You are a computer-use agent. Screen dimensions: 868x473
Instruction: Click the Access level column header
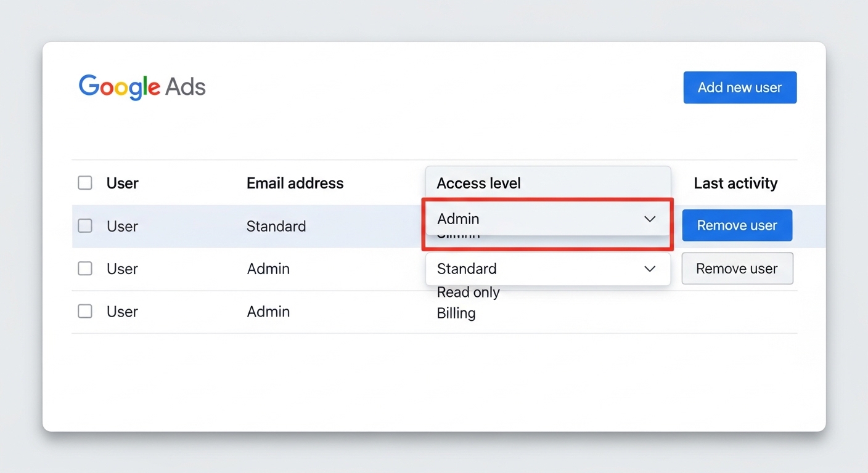[x=479, y=183]
